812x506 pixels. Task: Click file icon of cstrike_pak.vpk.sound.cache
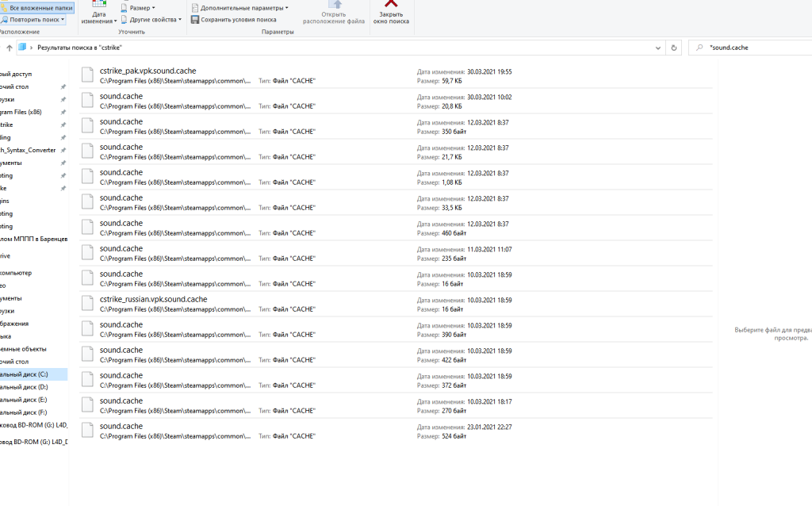tap(87, 75)
